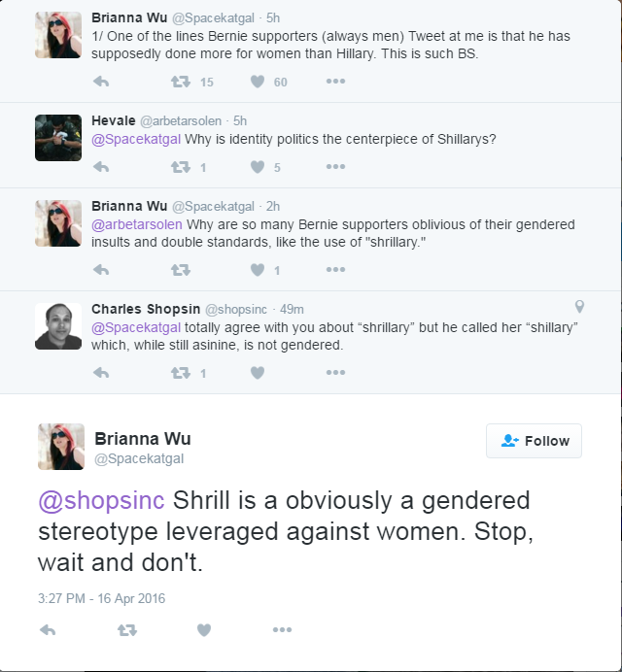This screenshot has height=672, width=622.
Task: Open @shopsinc mention in main tweet
Action: pyautogui.click(x=101, y=500)
